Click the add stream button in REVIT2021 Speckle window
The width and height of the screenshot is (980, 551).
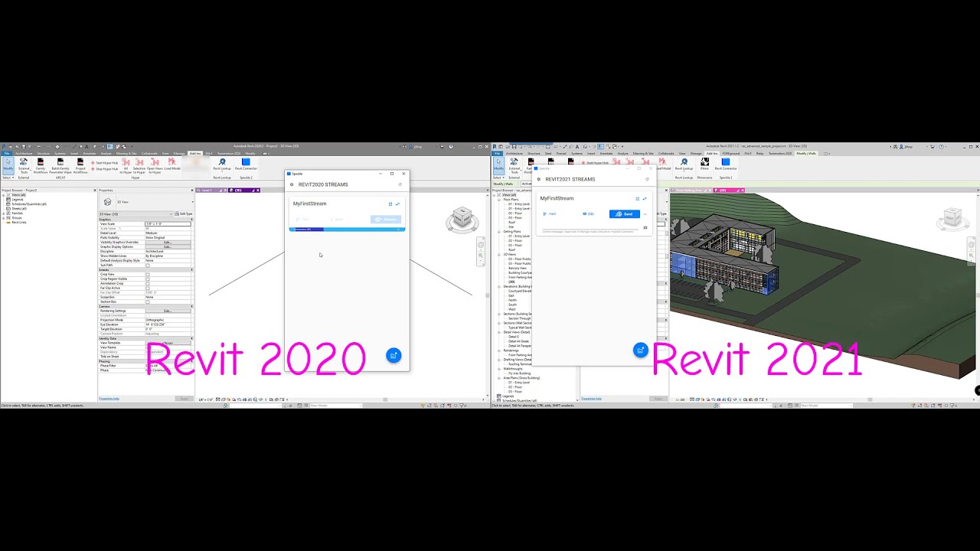pyautogui.click(x=641, y=350)
